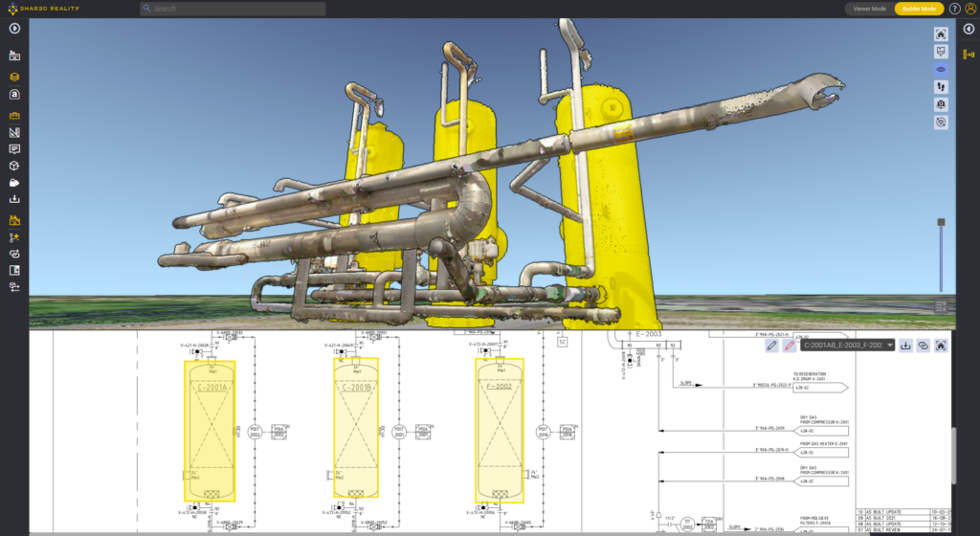Screen dimensions: 980x536
Task: Click the orbit target icon in 3D viewer
Action: click(941, 123)
